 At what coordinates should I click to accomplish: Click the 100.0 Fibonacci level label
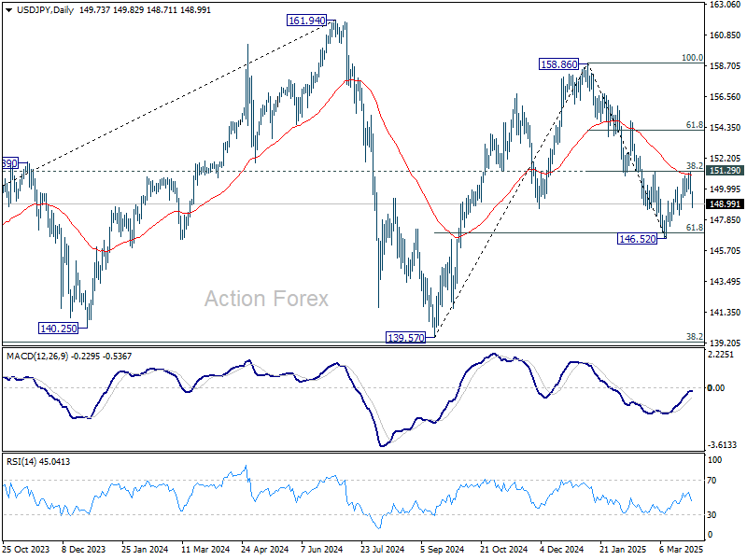click(x=692, y=58)
